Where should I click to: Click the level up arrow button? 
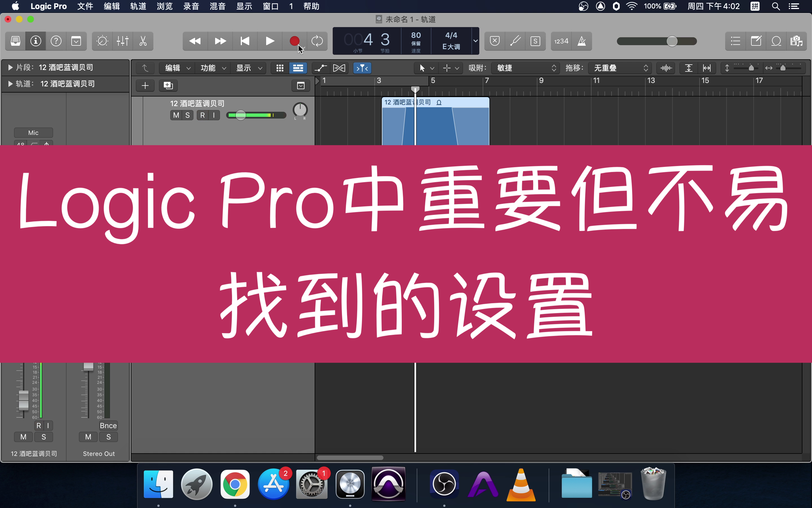pos(145,68)
